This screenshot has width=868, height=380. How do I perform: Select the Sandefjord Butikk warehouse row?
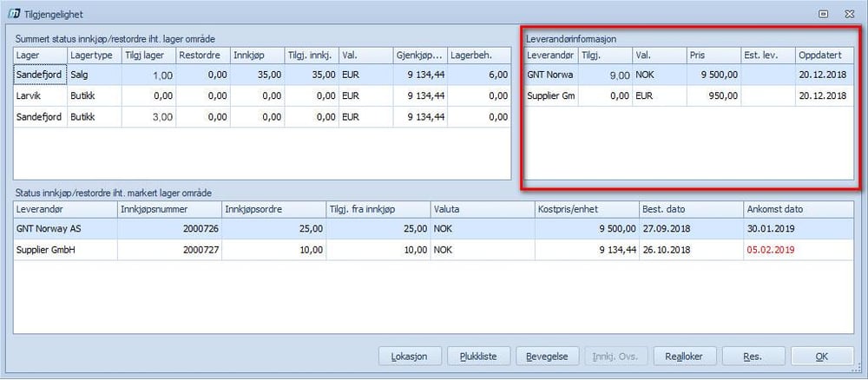tap(260, 117)
